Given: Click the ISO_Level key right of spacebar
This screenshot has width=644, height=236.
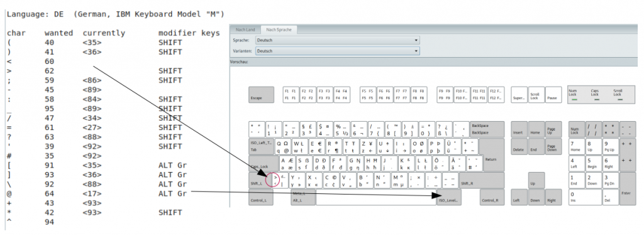Looking at the screenshot, I should pos(448,197).
